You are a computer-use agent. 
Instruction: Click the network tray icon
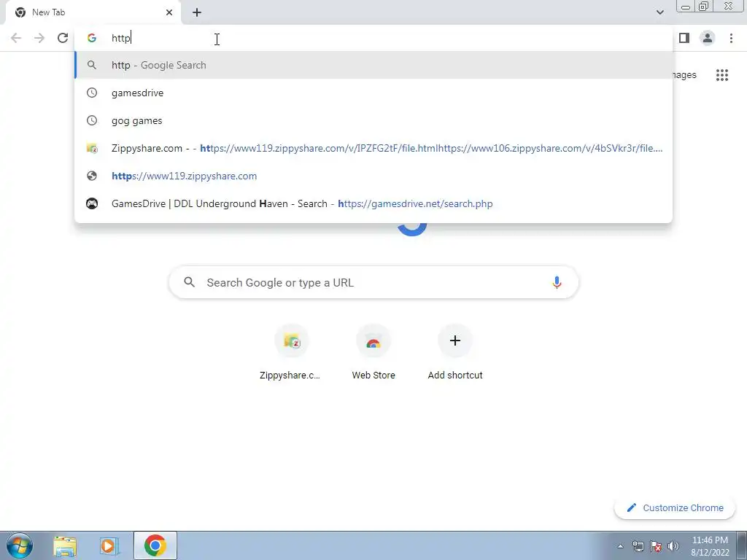638,546
